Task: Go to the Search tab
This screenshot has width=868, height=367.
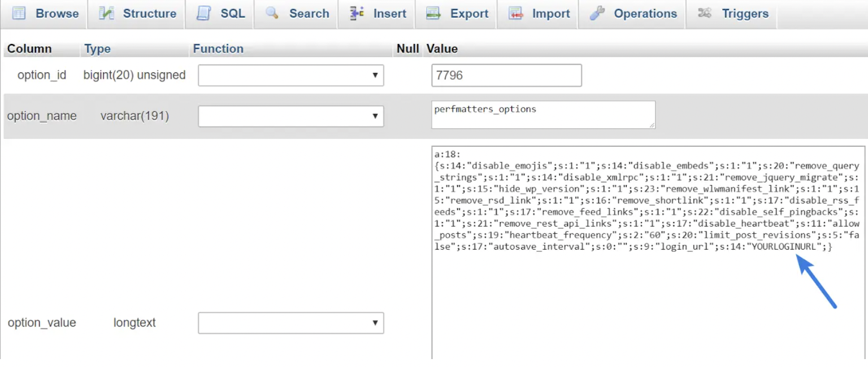Action: coord(296,14)
